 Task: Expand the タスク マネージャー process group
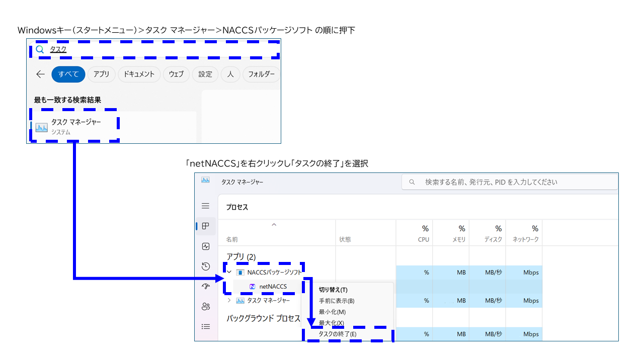pyautogui.click(x=229, y=301)
